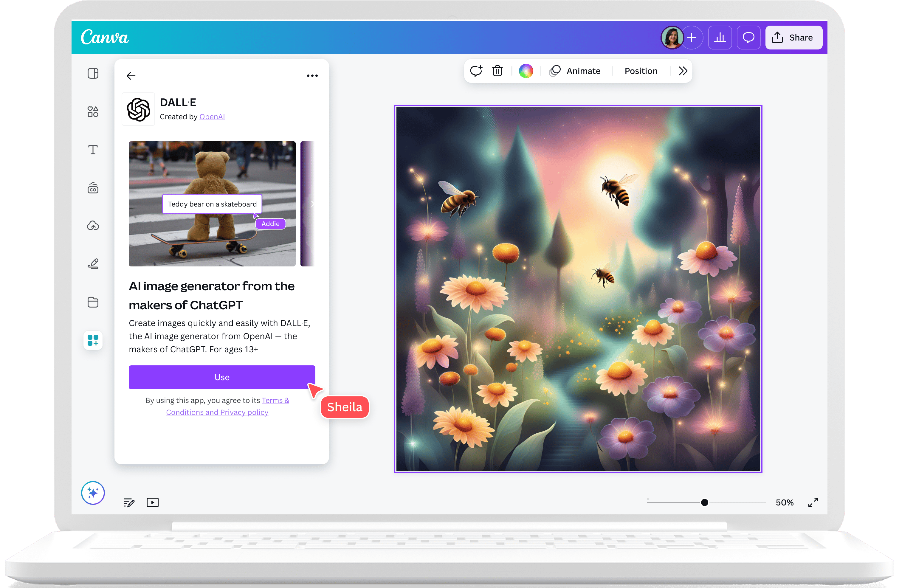
Task: Delete the selected image via trash icon
Action: click(497, 71)
